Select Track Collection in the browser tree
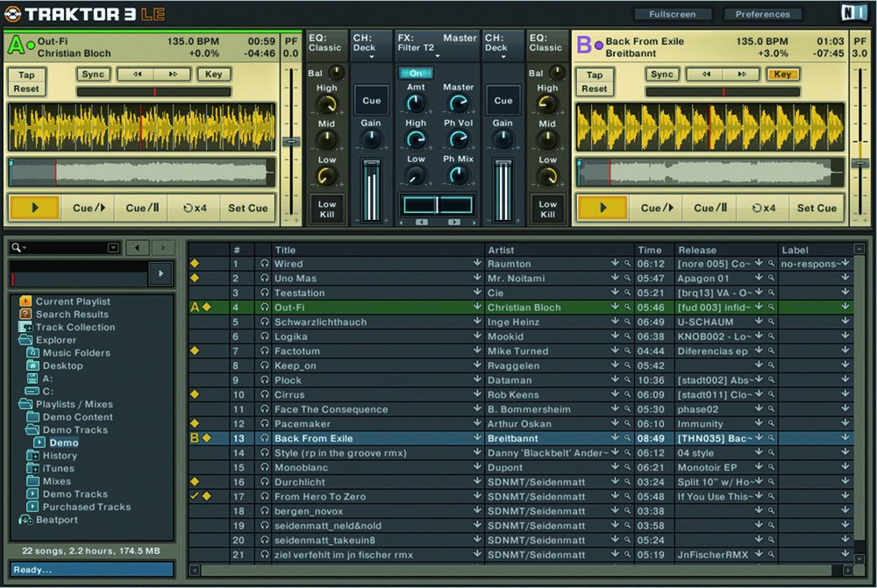Viewport: 877px width, 588px height. coord(75,327)
